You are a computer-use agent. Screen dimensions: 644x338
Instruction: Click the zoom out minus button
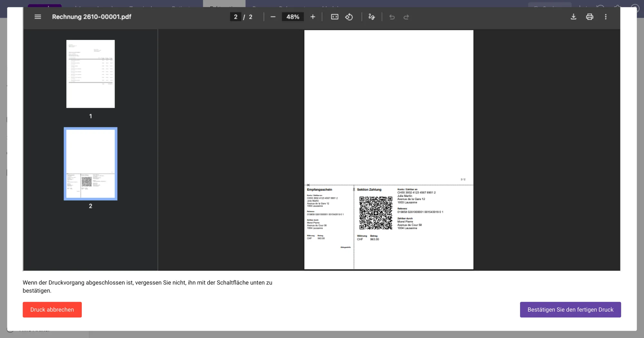coord(273,17)
